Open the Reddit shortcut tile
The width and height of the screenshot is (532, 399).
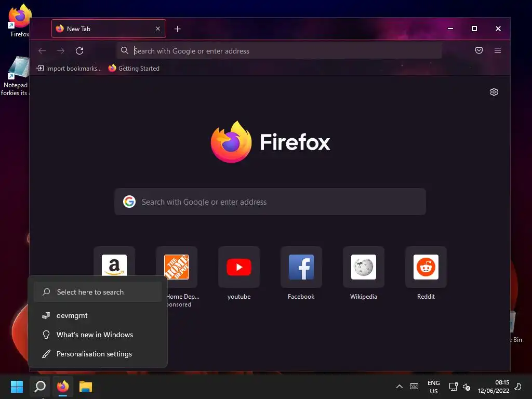point(426,267)
